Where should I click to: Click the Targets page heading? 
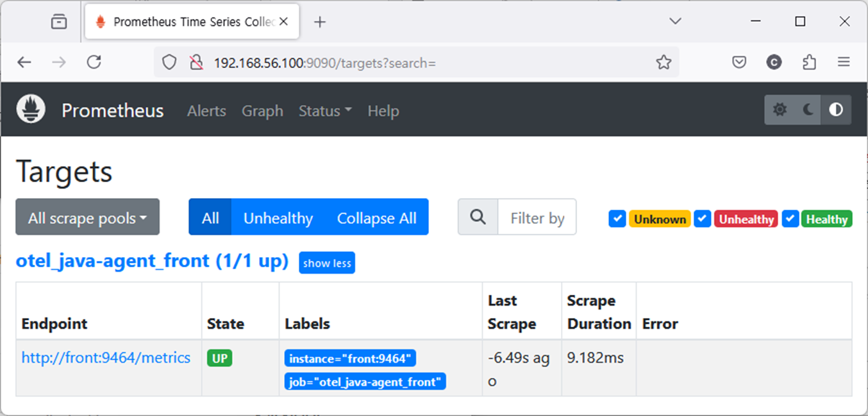[x=64, y=171]
